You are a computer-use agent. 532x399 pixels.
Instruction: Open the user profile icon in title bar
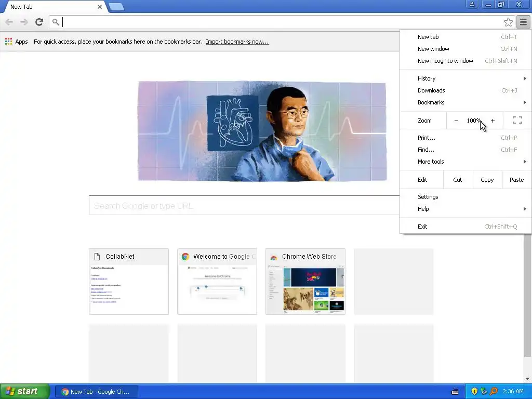pos(472,4)
